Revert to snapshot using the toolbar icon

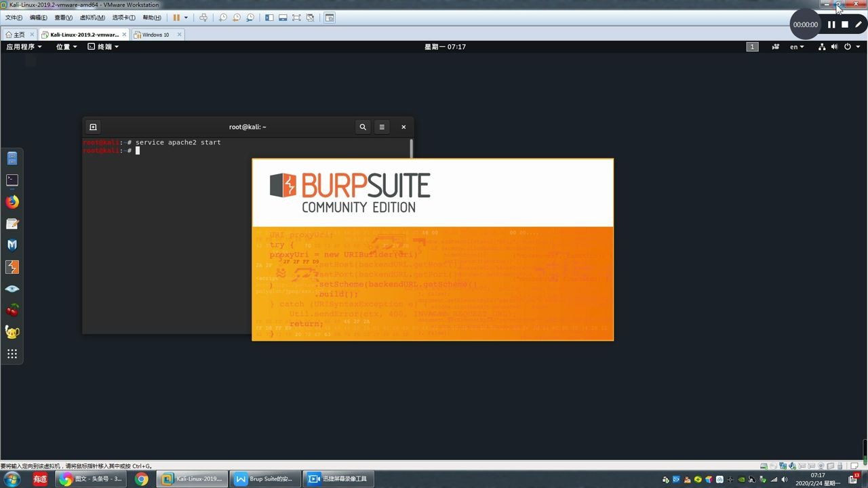point(237,18)
